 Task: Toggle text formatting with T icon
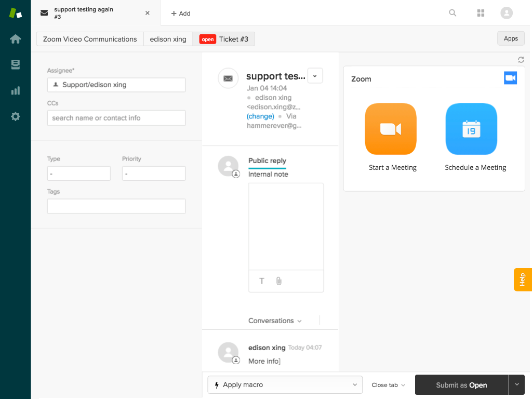click(262, 281)
